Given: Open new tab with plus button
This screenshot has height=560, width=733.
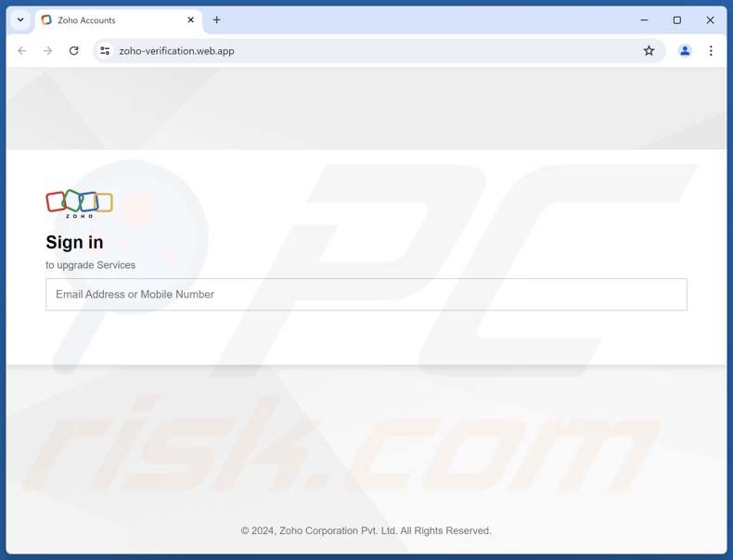Looking at the screenshot, I should pyautogui.click(x=216, y=20).
